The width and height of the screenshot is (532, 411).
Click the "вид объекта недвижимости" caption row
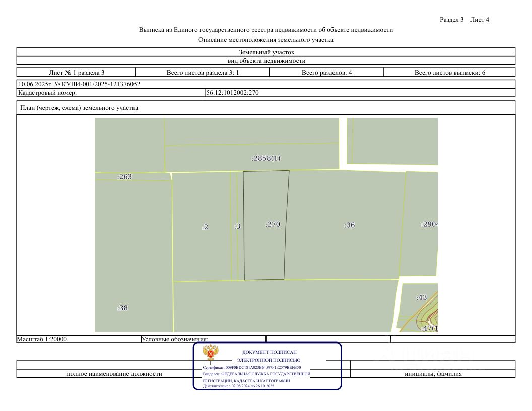coord(266,61)
